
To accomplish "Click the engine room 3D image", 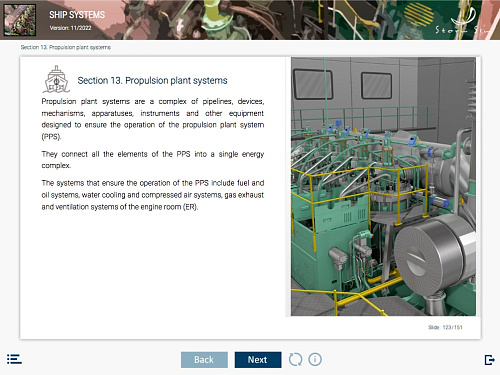I will coord(383,187).
